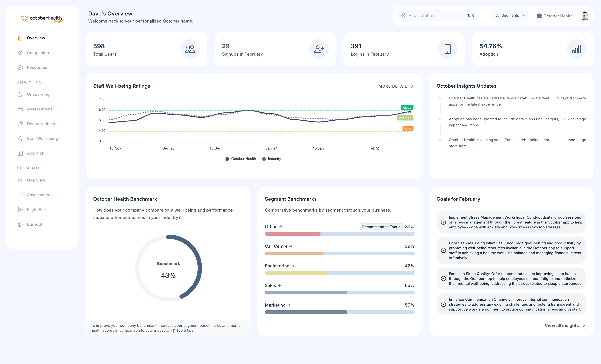This screenshot has width=601, height=364.
Task: Click the 54.76% Adoption value
Action: coord(491,46)
